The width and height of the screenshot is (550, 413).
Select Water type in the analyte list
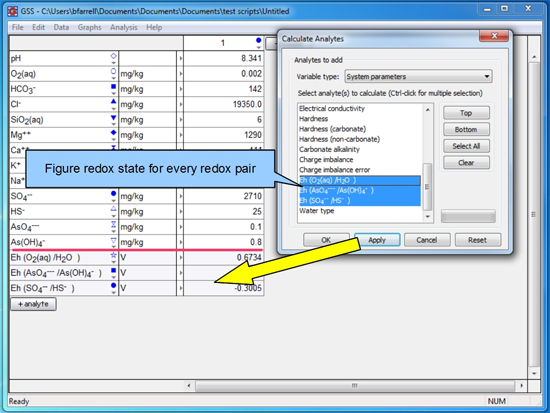tap(317, 211)
